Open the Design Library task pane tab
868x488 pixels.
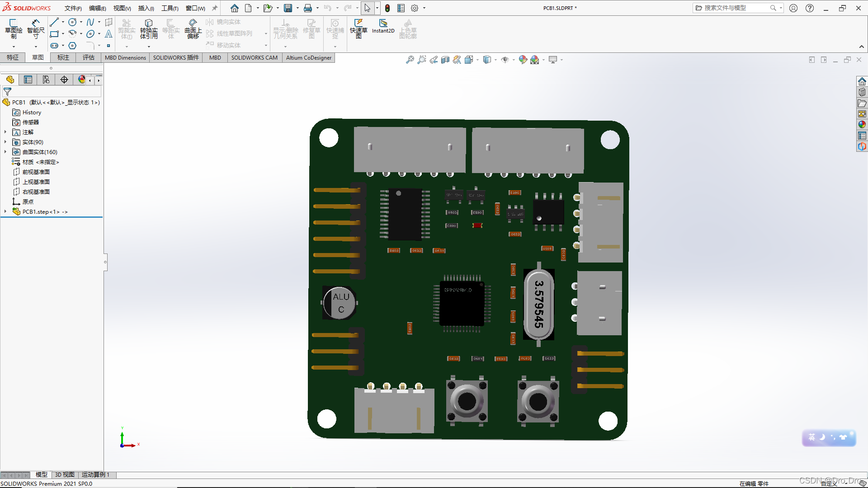click(x=862, y=92)
